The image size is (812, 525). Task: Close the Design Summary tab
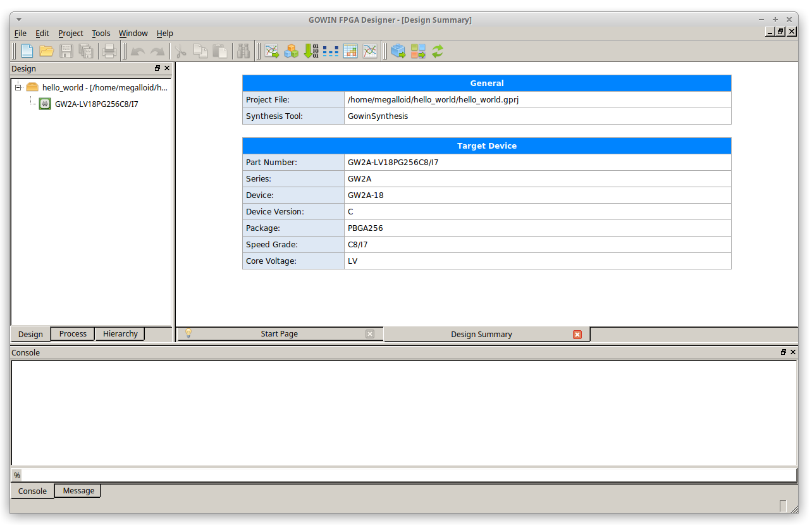pyautogui.click(x=577, y=335)
